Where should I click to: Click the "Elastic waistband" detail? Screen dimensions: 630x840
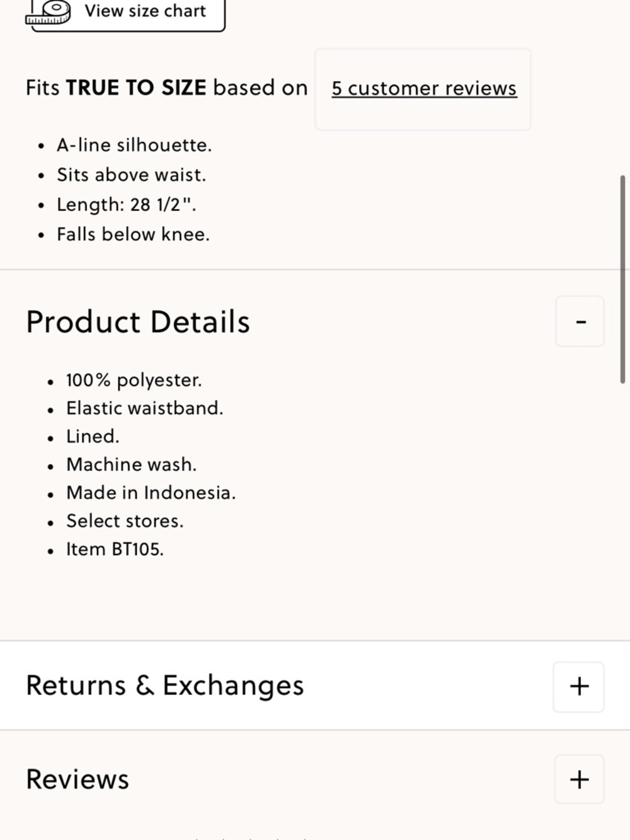tap(144, 408)
